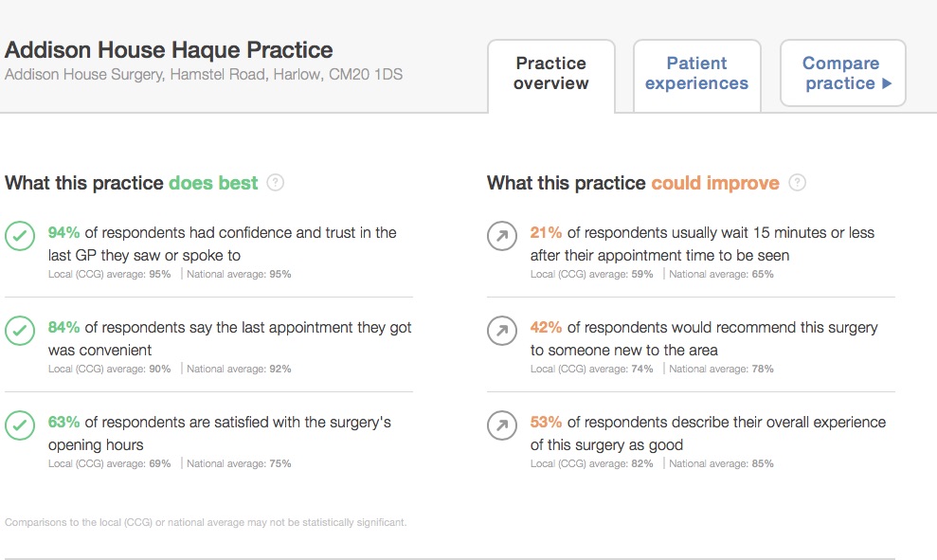Select the 84% convenient appointment statistic
This screenshot has width=937, height=560.
coord(229,338)
